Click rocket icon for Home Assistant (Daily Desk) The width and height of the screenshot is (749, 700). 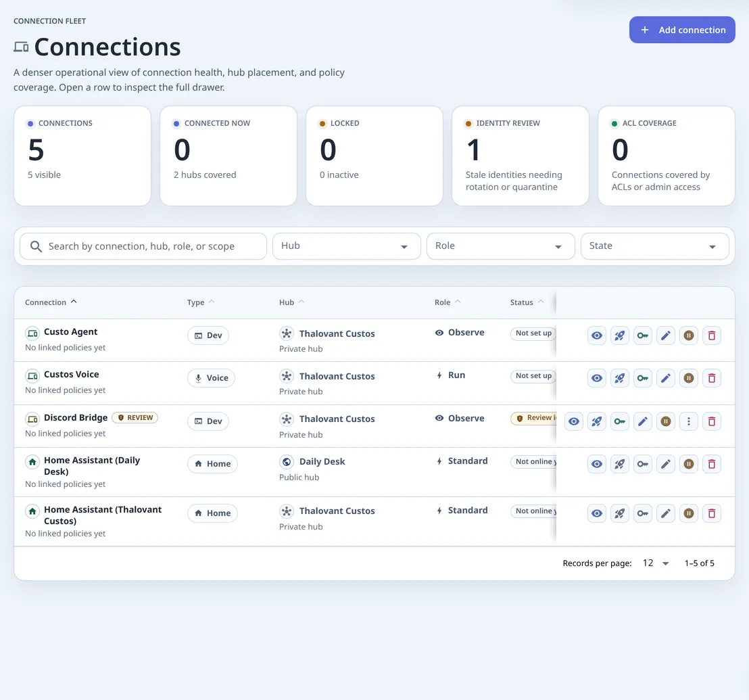click(x=620, y=464)
